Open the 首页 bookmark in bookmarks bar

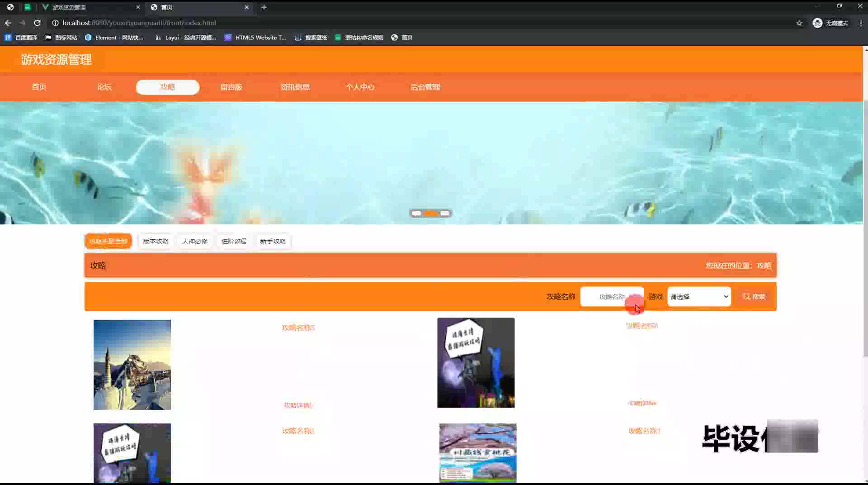click(x=401, y=38)
